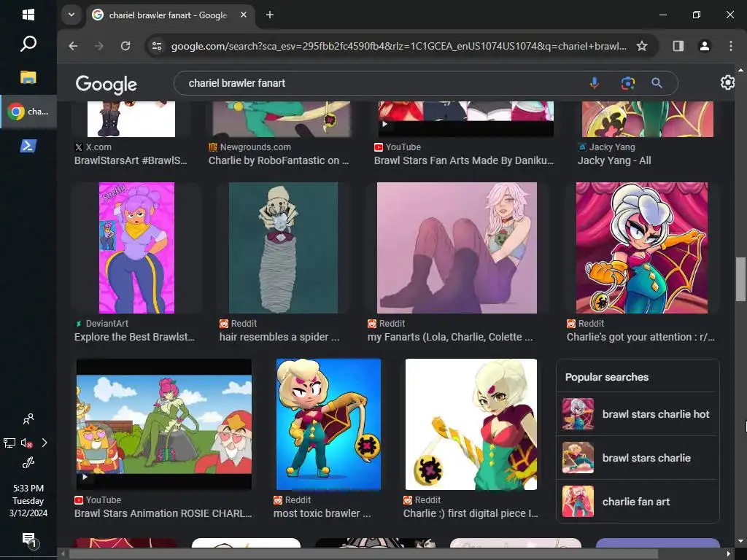Viewport: 747px width, 560px height.
Task: Open the tab search dropdown arrow
Action: point(71,15)
